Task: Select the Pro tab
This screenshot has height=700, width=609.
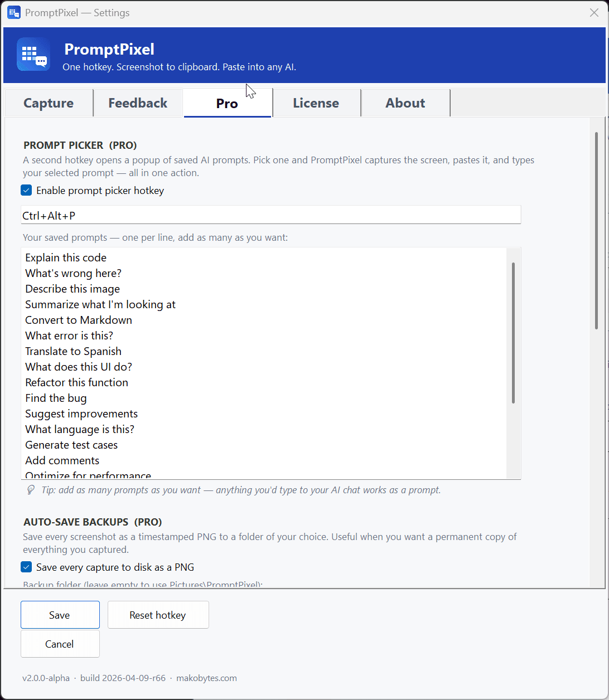Action: pyautogui.click(x=227, y=103)
